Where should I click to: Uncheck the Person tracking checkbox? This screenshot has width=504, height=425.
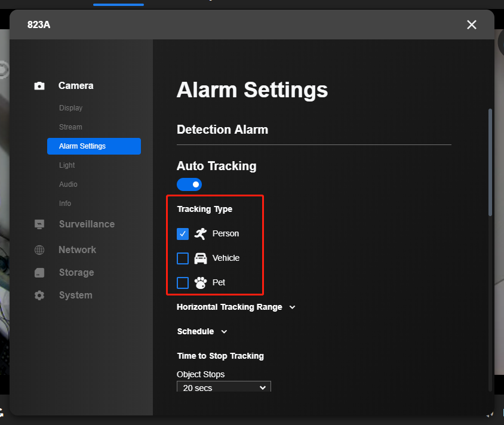[x=183, y=234]
